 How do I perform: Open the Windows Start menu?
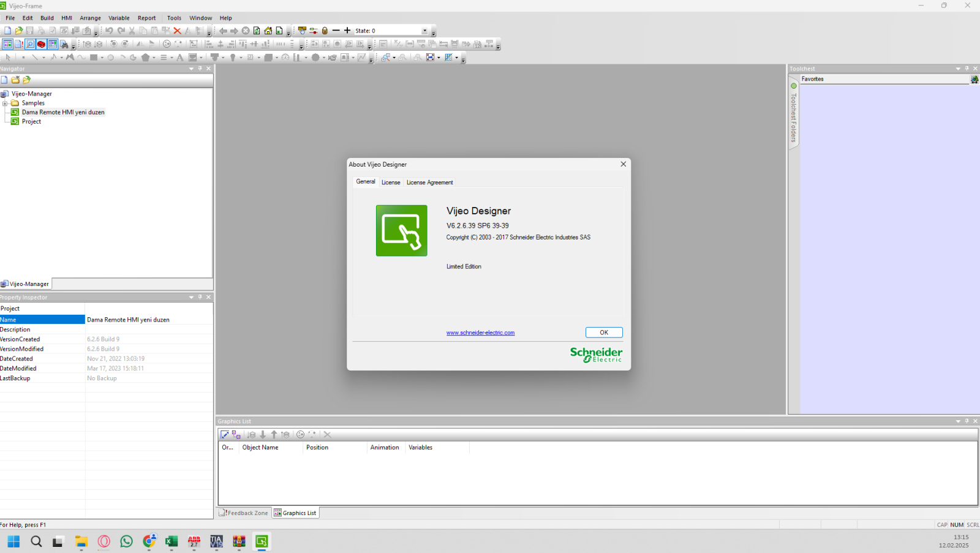[13, 541]
